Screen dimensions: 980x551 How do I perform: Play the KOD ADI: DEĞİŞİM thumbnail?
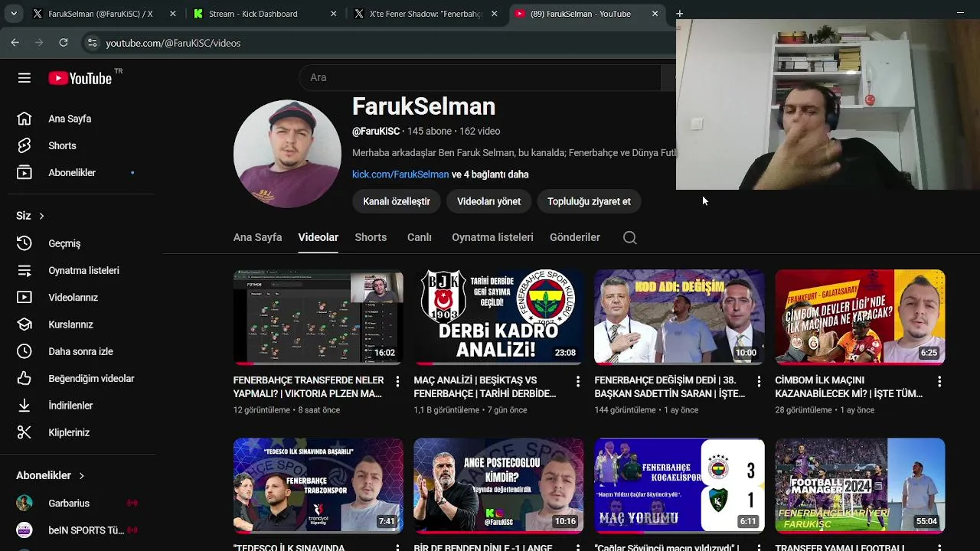pos(680,317)
